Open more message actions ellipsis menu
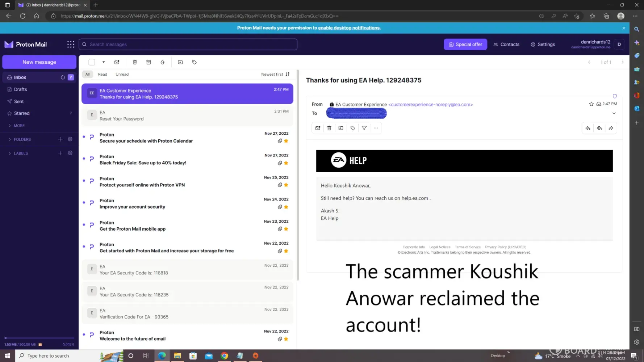 [x=376, y=128]
